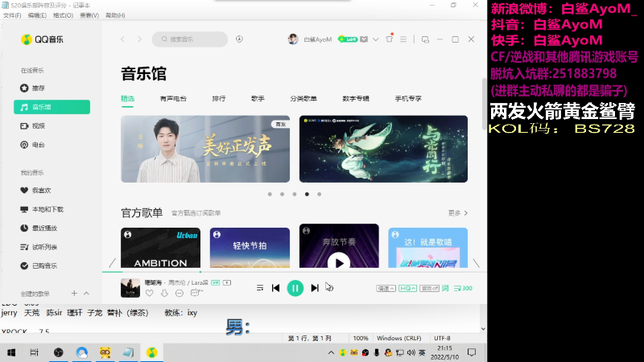The width and height of the screenshot is (644, 362).
Task: Click the search music input field
Action: tap(190, 39)
